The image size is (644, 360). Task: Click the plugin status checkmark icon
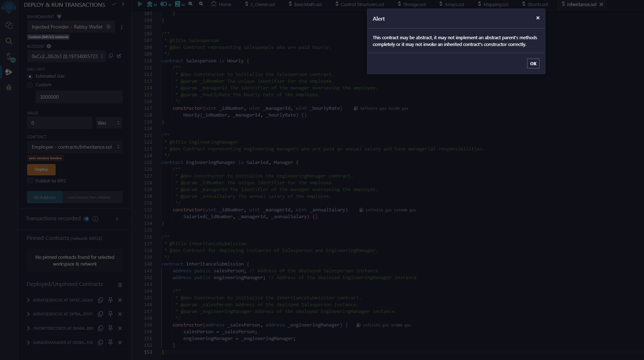point(114,4)
